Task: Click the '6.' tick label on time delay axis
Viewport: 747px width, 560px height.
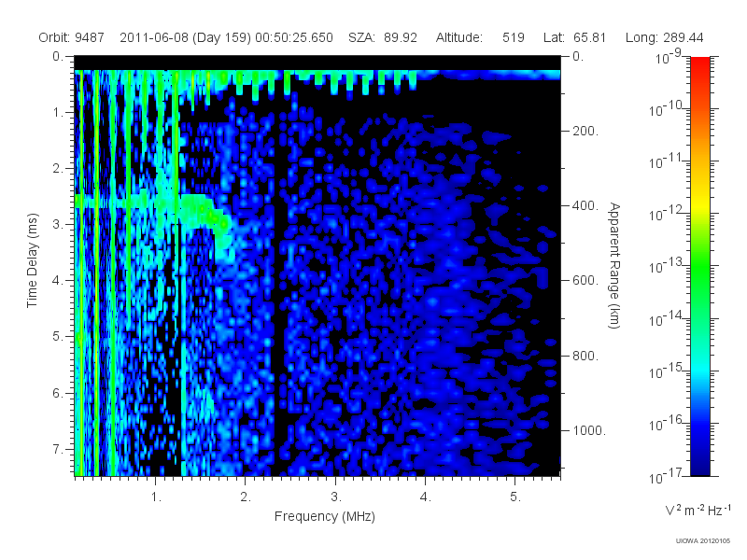Action: pyautogui.click(x=58, y=393)
